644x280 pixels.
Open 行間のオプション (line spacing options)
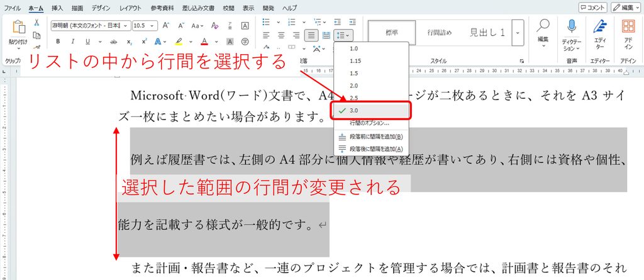[372, 123]
